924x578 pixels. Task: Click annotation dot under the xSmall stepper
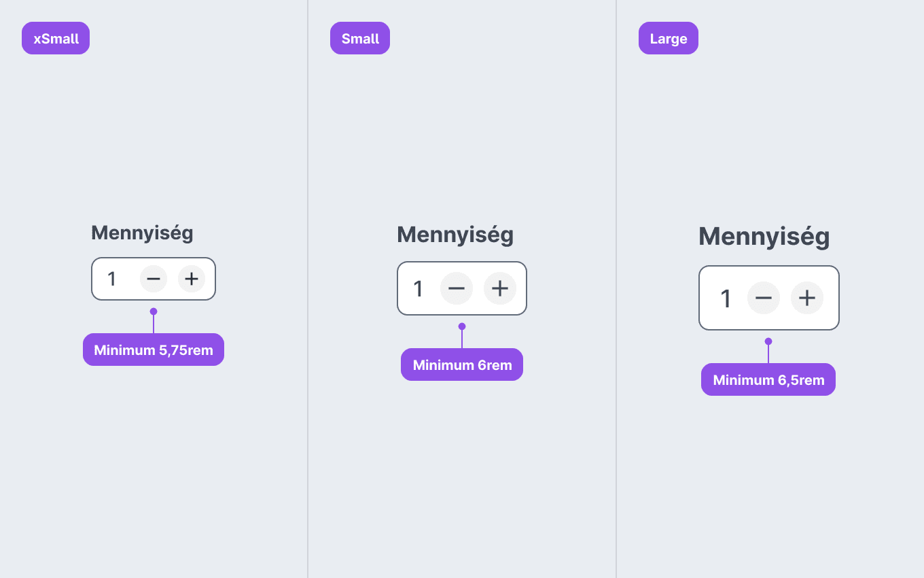pyautogui.click(x=154, y=311)
